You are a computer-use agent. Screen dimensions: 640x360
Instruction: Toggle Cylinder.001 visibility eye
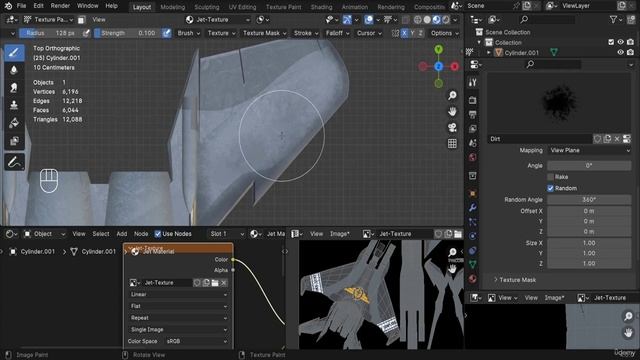(620, 52)
